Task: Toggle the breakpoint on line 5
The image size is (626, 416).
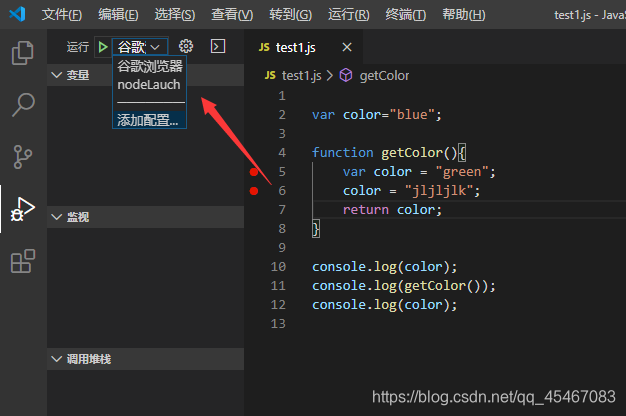Action: pos(254,172)
